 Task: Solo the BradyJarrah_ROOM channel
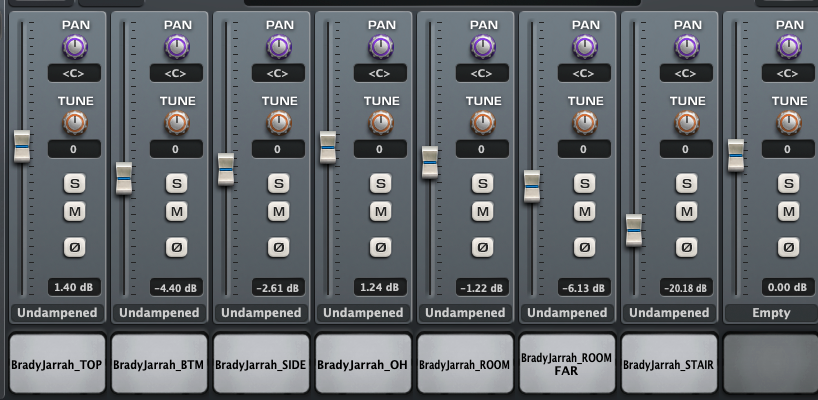pyautogui.click(x=483, y=184)
